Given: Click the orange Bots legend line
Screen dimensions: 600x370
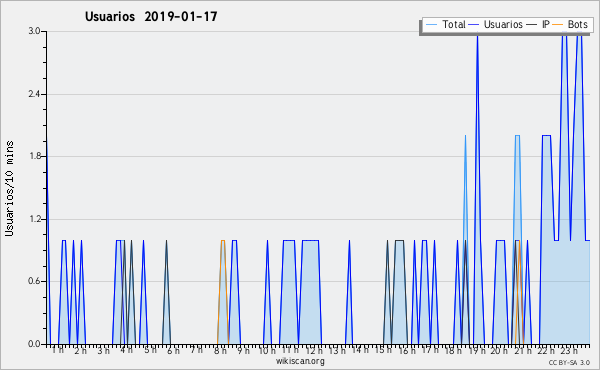Looking at the screenshot, I should [x=558, y=25].
